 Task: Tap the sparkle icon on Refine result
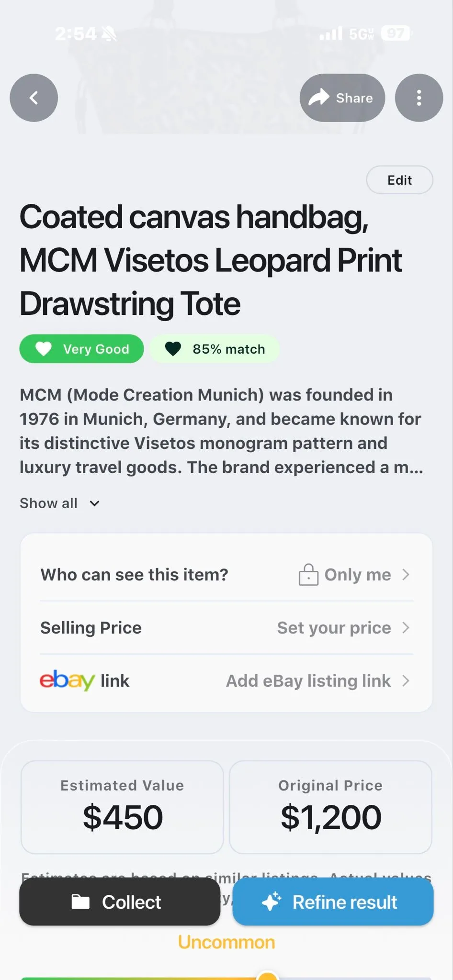tap(272, 901)
